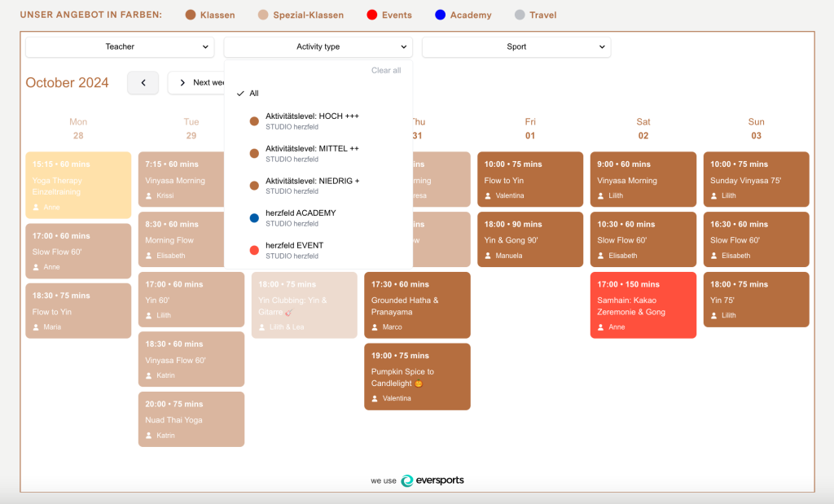Click the red Events legend dot
Image resolution: width=834 pixels, height=504 pixels.
pyautogui.click(x=371, y=15)
